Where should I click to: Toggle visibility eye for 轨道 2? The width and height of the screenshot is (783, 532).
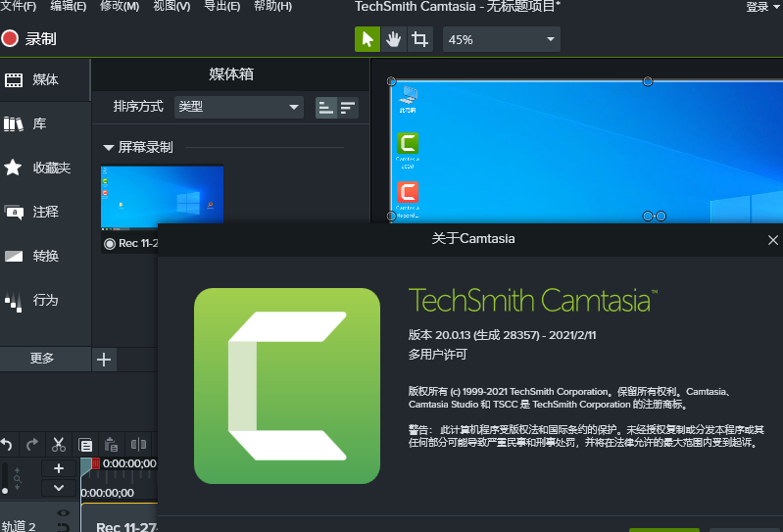click(x=63, y=513)
